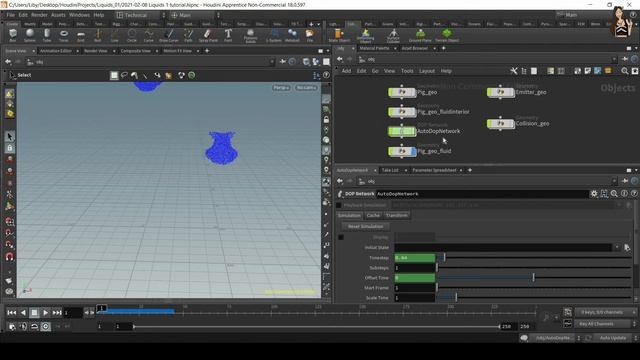Toggle pin on parameter pane
Viewport: 640px width, 360px height.
624,181
